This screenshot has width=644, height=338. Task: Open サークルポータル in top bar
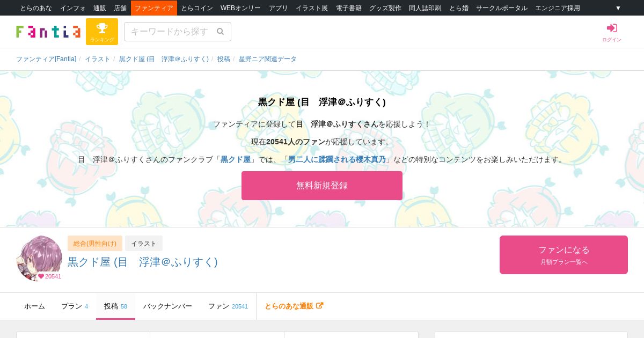point(502,8)
